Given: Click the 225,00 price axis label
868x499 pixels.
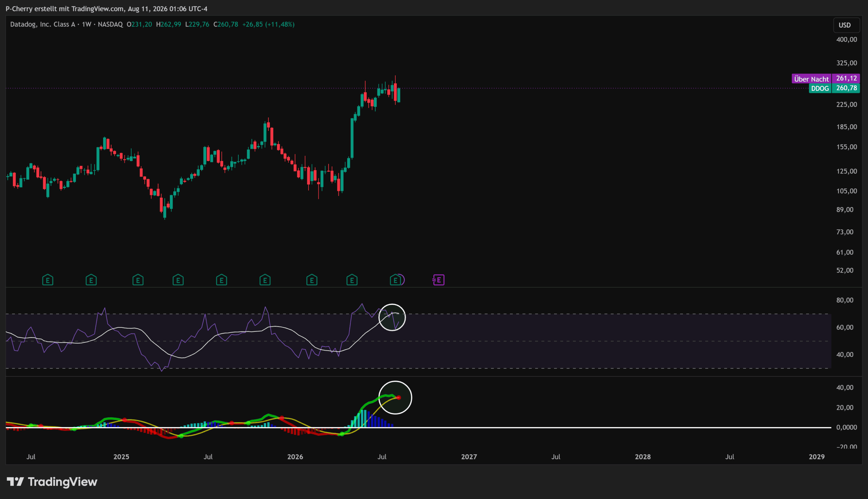Looking at the screenshot, I should point(846,104).
